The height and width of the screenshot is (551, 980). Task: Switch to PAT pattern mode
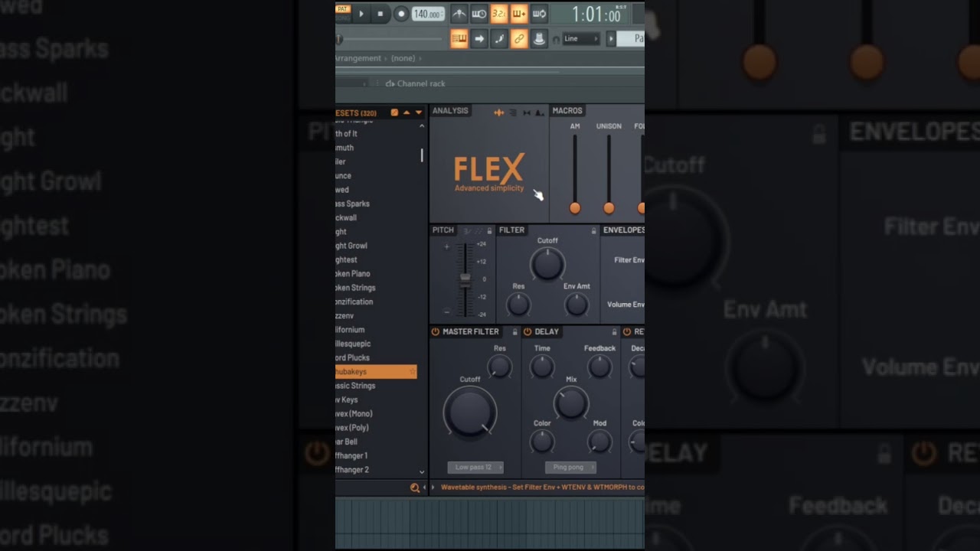(342, 9)
